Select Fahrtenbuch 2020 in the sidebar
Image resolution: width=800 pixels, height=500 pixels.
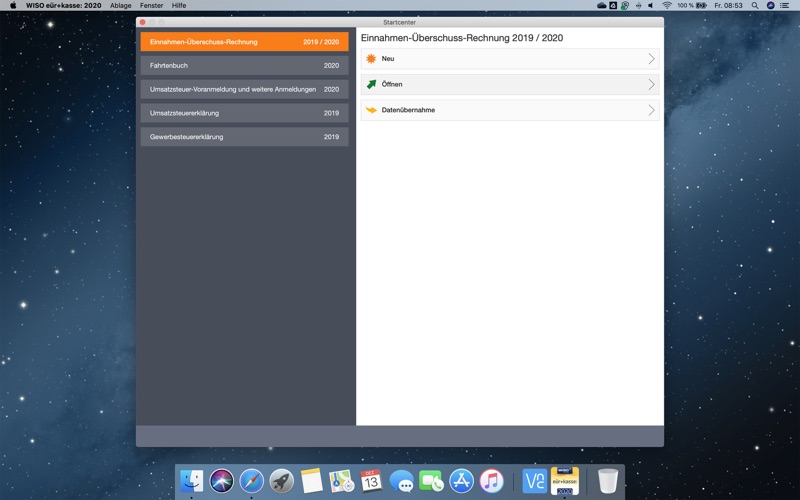(244, 65)
